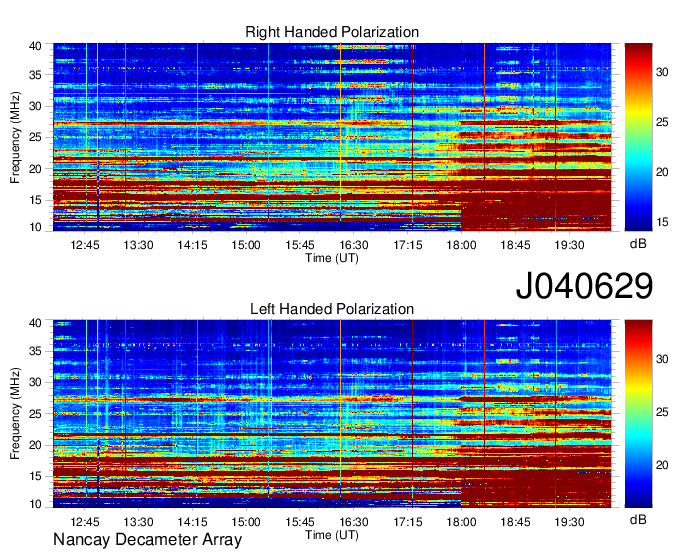Screen dimensions: 680x552
Task: Click the 30 dB value on the upper color bar
Action: 662,72
